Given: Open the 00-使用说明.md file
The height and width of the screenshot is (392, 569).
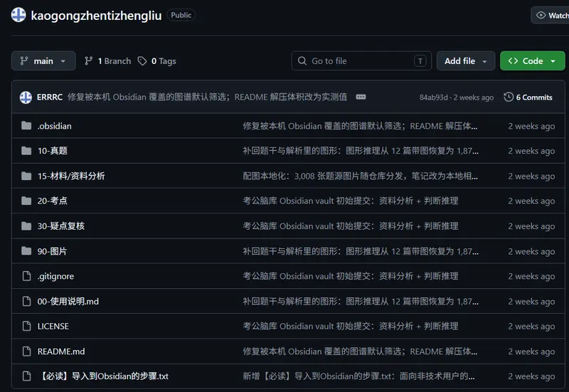Looking at the screenshot, I should pyautogui.click(x=68, y=301).
